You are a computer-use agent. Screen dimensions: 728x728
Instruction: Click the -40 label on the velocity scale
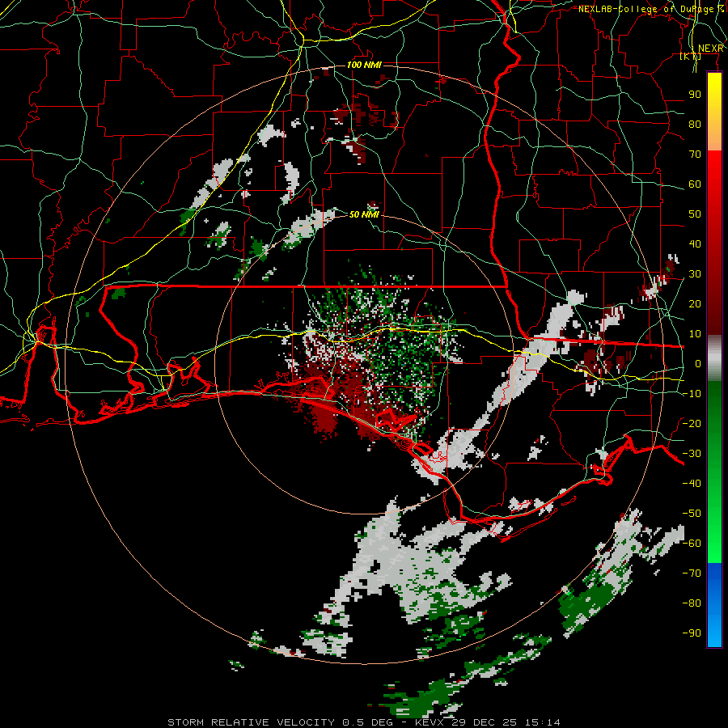[692, 484]
